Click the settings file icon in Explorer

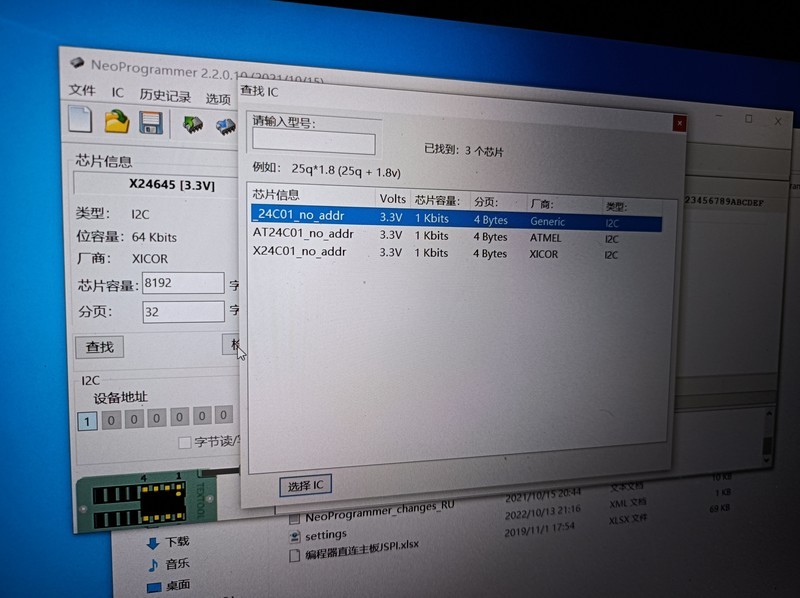tap(294, 535)
